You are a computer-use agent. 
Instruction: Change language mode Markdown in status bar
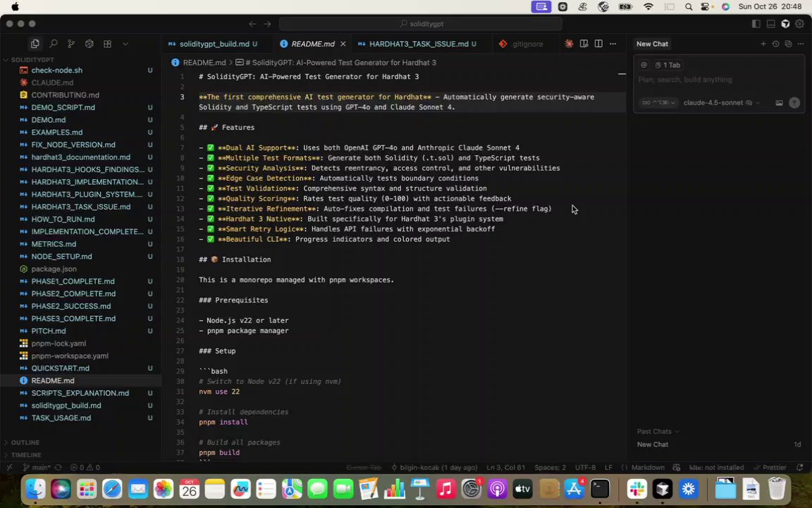648,467
